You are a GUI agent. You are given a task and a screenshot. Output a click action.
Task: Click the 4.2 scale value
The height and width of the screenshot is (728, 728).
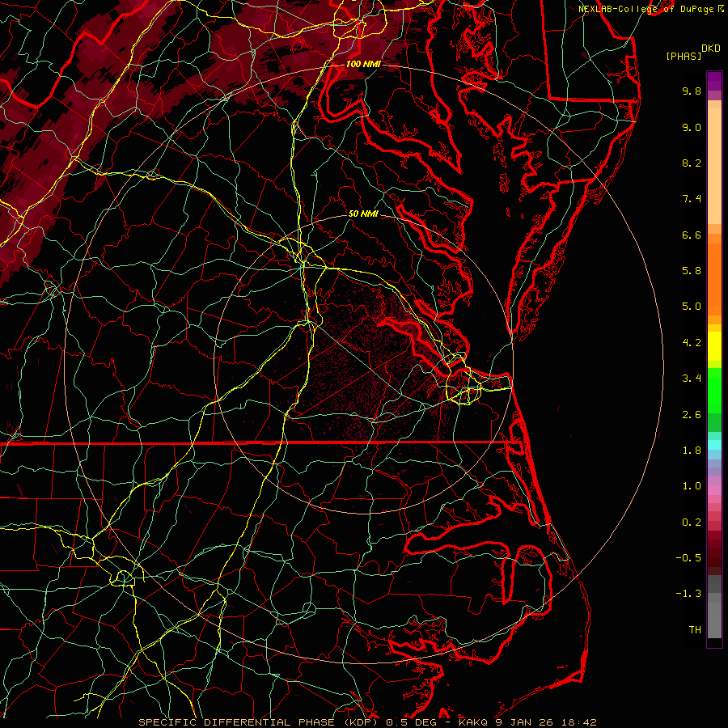[692, 343]
